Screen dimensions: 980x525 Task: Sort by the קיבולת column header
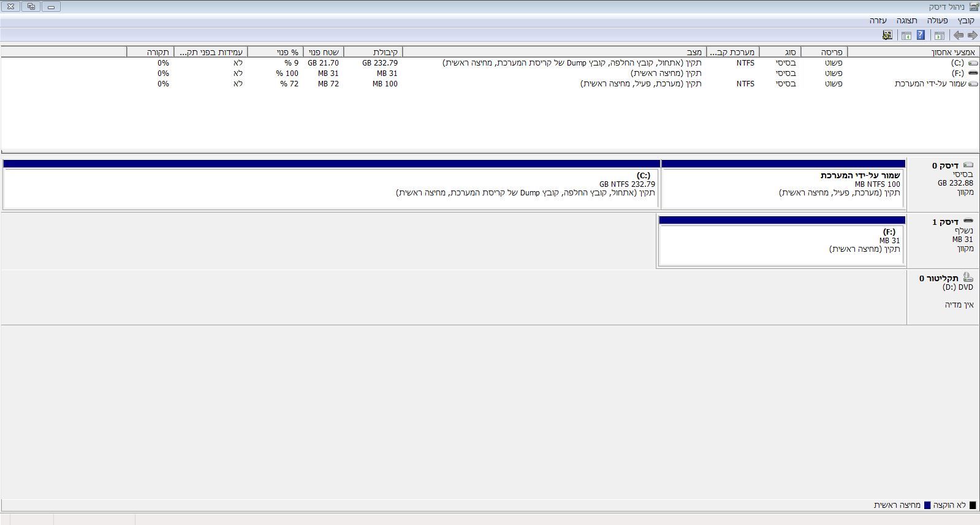coord(373,52)
